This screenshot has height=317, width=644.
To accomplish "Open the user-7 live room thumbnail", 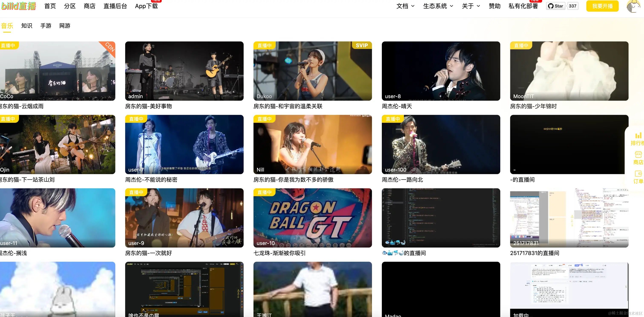I will click(x=184, y=145).
